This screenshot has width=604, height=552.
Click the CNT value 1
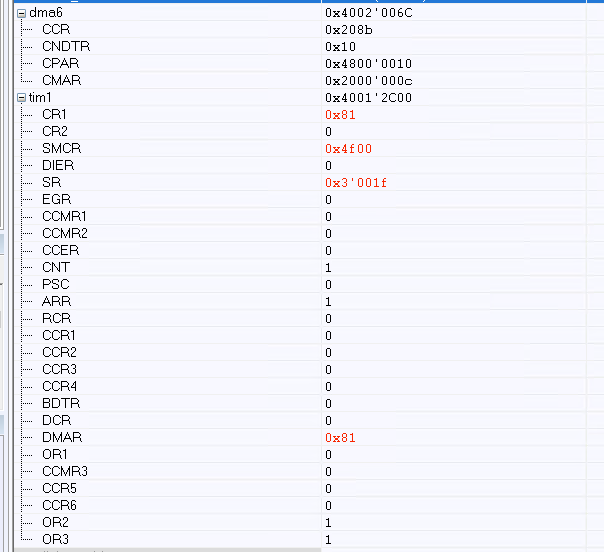point(328,268)
